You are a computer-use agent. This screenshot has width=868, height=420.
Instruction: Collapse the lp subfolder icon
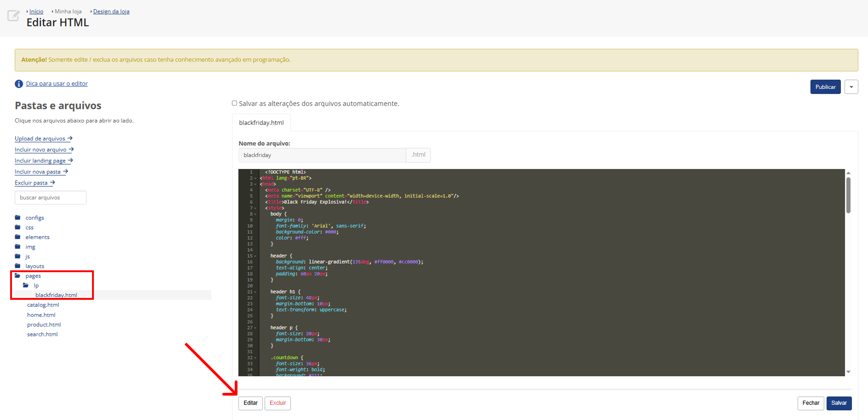click(26, 285)
